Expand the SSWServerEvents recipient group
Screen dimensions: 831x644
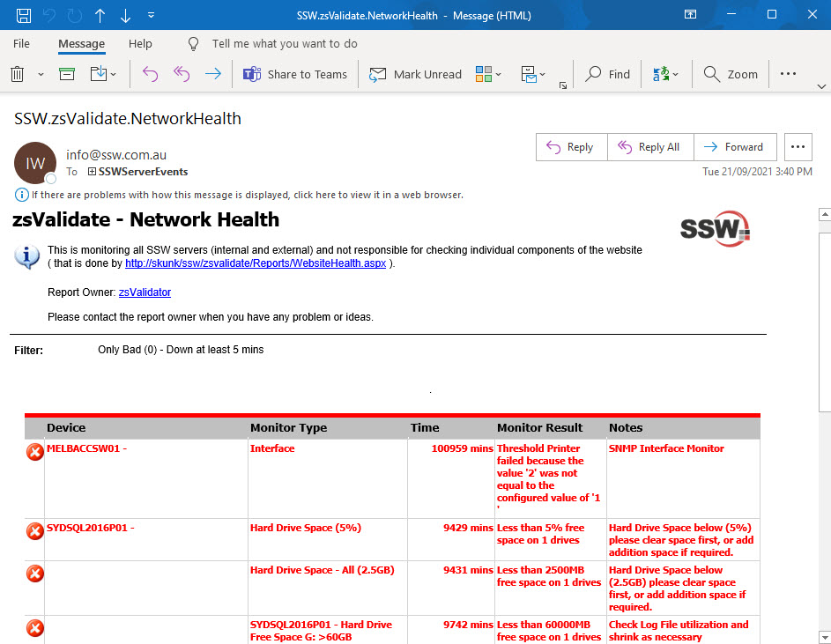coord(92,172)
